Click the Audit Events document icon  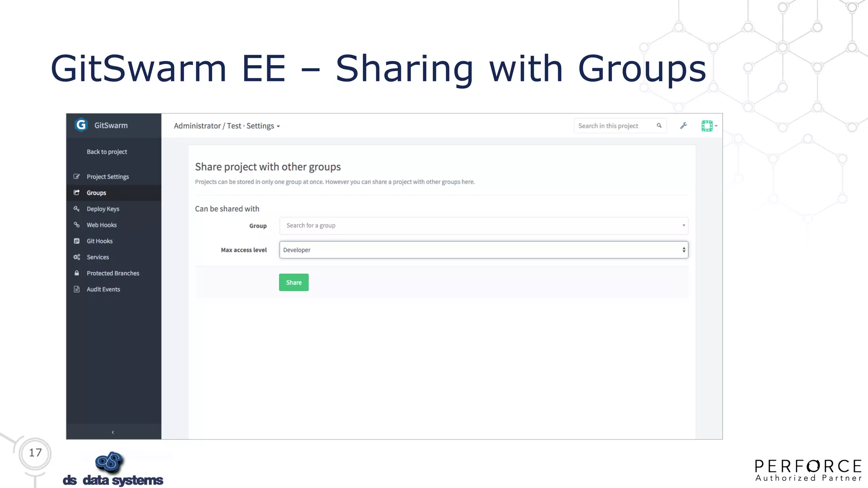pyautogui.click(x=77, y=289)
